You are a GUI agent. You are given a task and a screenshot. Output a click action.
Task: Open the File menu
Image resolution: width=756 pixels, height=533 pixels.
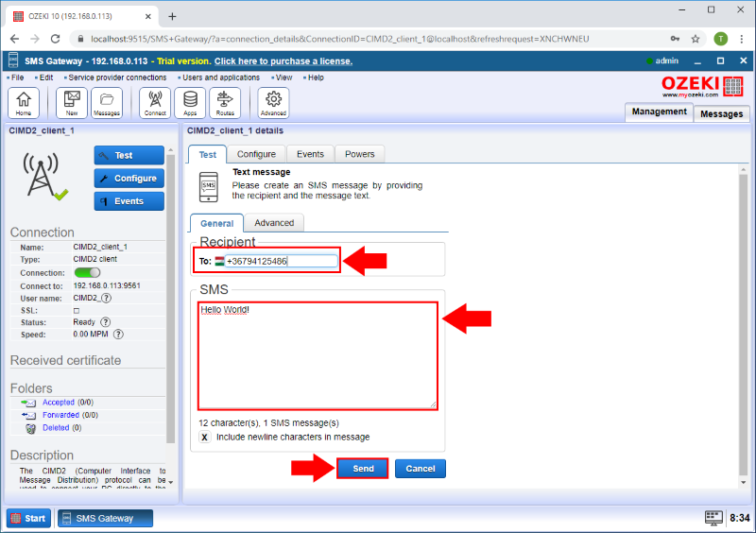(x=17, y=77)
